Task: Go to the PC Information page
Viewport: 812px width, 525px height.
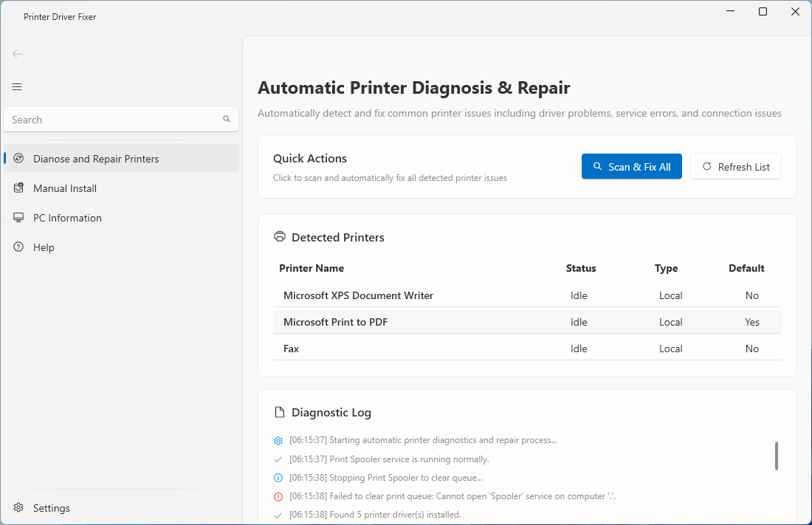Action: (x=67, y=218)
